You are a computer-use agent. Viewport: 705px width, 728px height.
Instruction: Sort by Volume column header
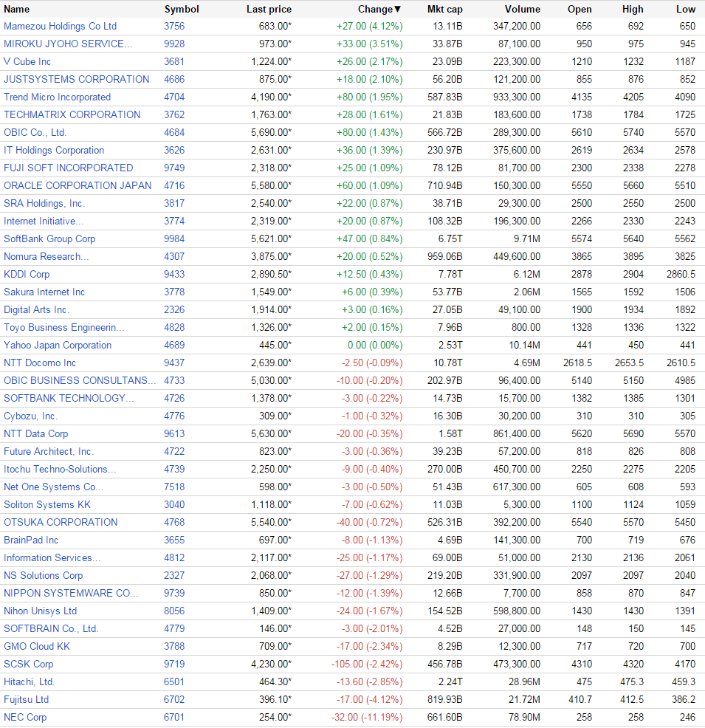click(x=523, y=10)
